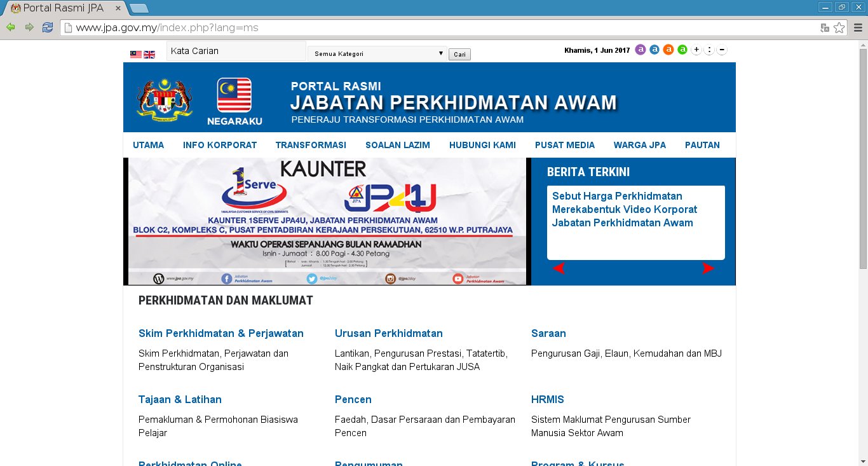The width and height of the screenshot is (868, 466).
Task: Apply the green 'a' font colour theme
Action: pyautogui.click(x=682, y=50)
